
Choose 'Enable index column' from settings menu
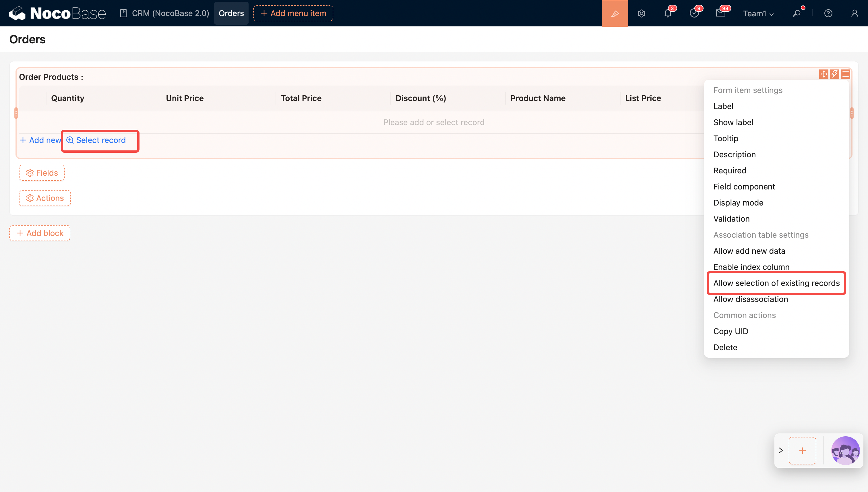751,267
